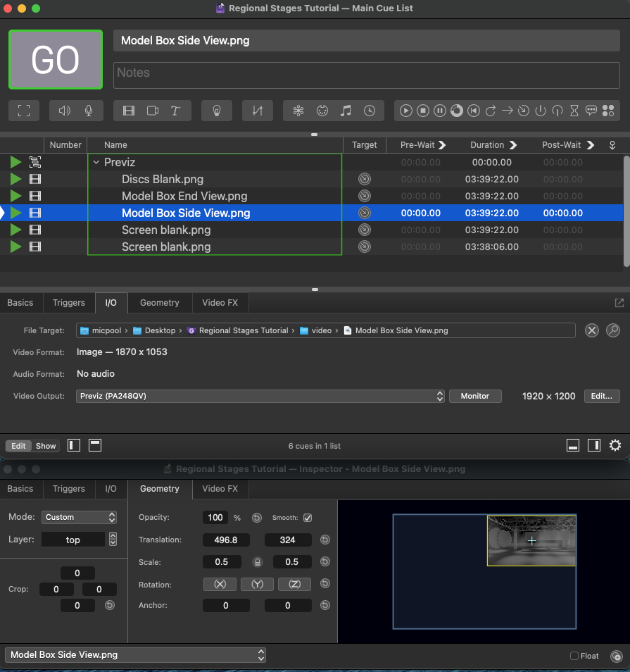The width and height of the screenshot is (630, 672).
Task: Toggle the scale aspect ratio lock
Action: [257, 562]
